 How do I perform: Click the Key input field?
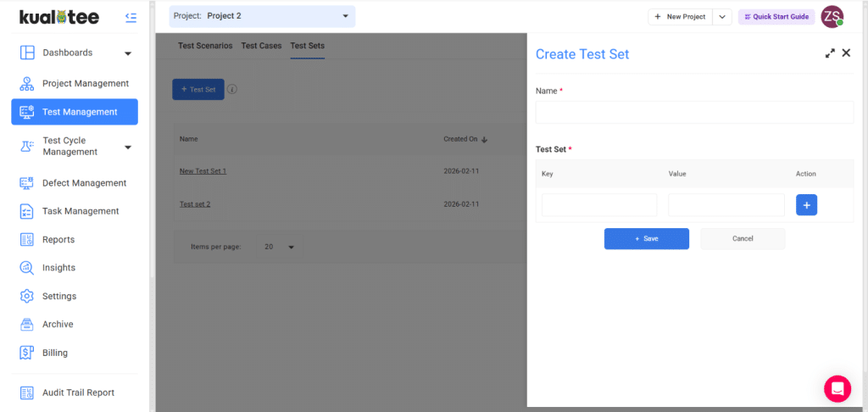point(599,205)
